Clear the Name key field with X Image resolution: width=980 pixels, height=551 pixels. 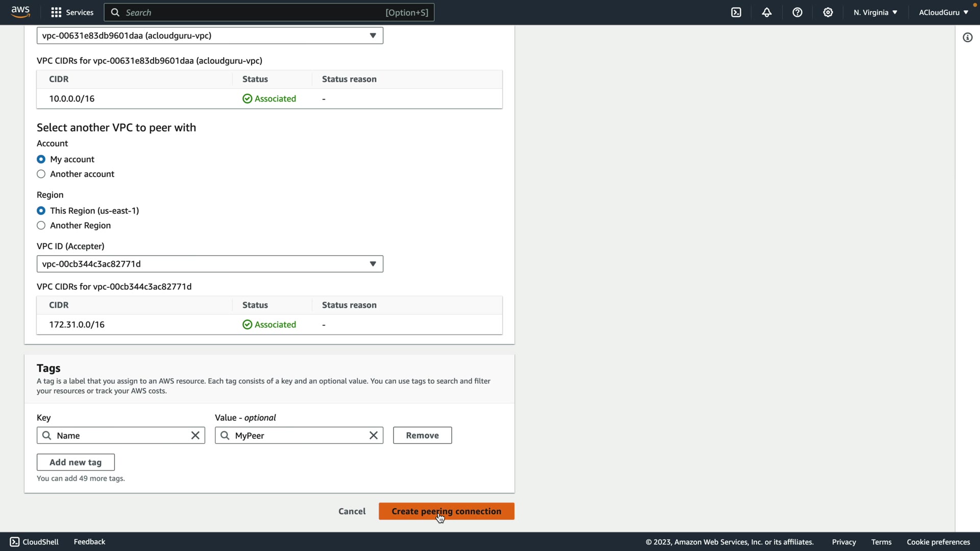(x=195, y=435)
